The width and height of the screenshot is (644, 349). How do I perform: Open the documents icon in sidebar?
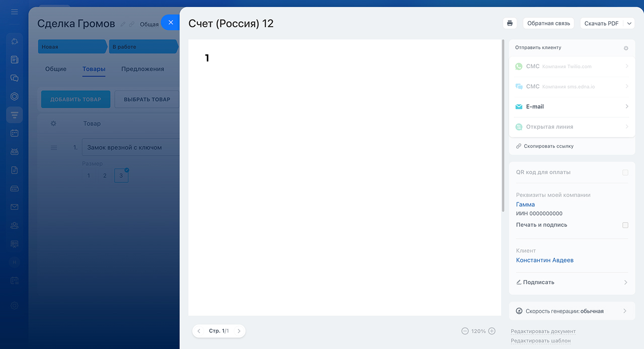coord(14,170)
